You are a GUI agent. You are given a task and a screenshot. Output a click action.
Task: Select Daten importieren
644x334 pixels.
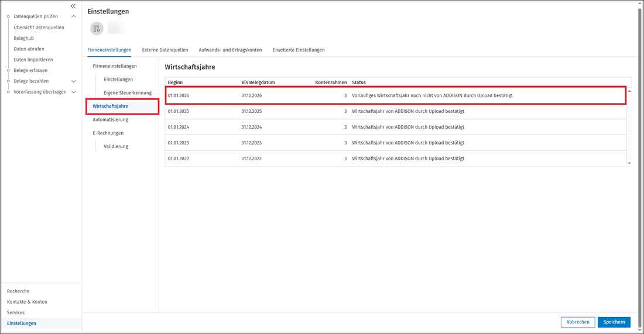click(33, 60)
